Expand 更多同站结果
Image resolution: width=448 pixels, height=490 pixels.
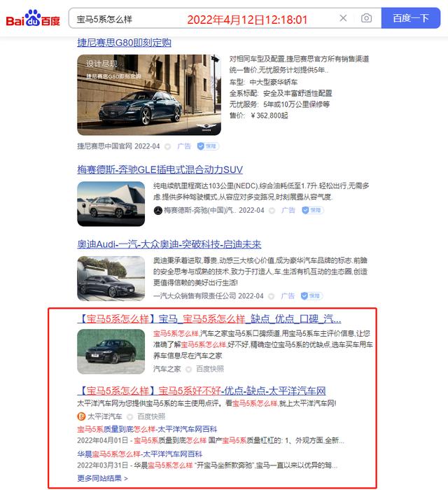coord(102,478)
